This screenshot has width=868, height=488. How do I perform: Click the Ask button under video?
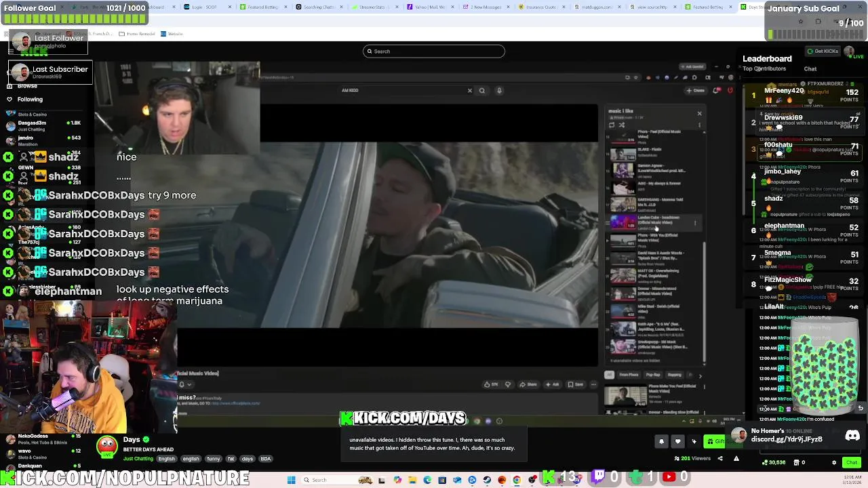tap(553, 384)
